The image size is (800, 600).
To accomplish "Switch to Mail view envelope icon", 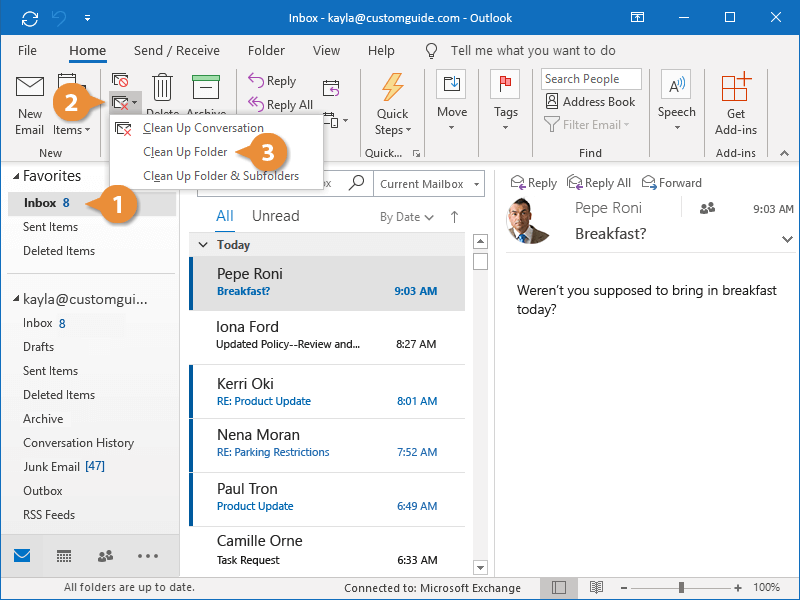I will 22,556.
